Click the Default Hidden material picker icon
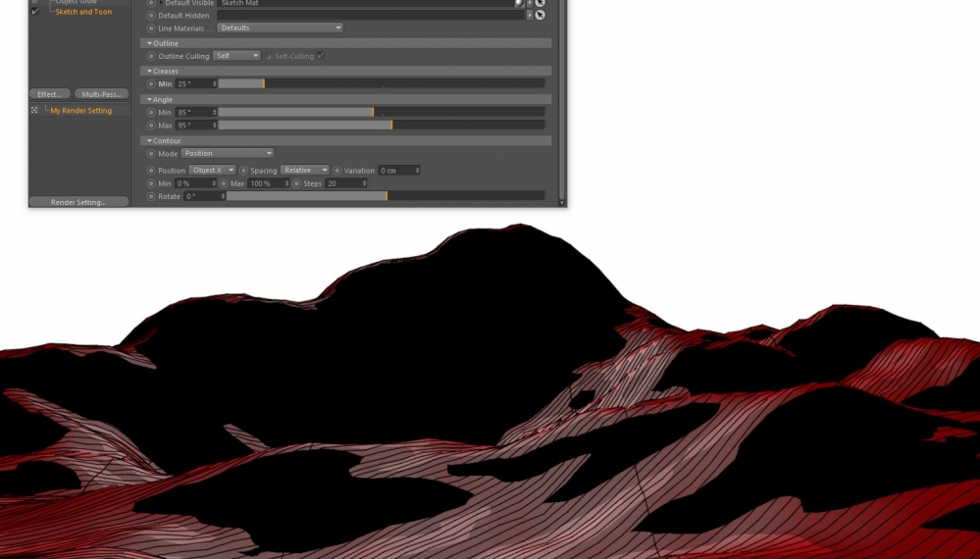 tap(540, 16)
